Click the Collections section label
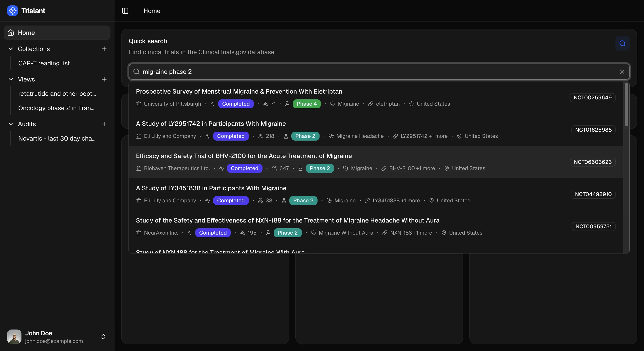 pos(34,49)
